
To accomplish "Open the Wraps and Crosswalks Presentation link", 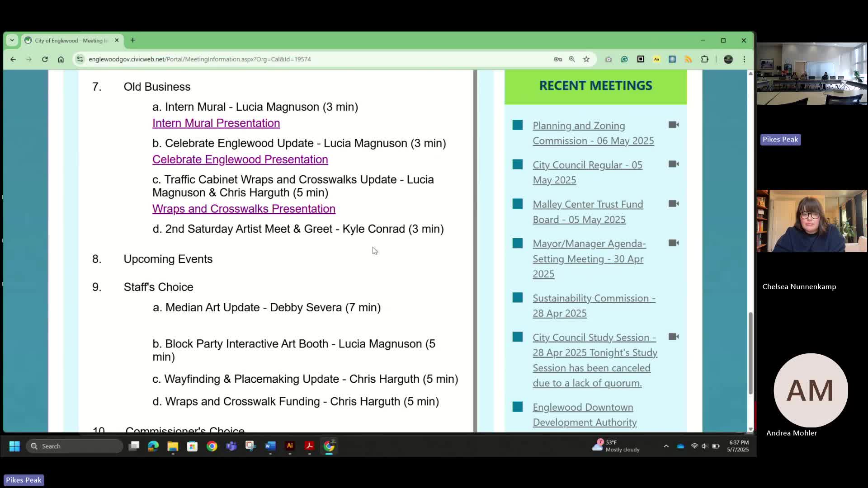I will [244, 209].
